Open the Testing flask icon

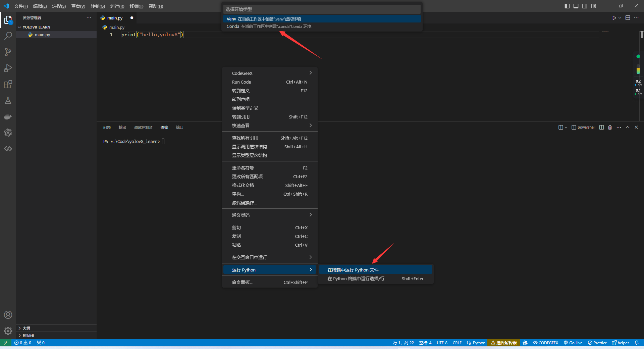(x=8, y=100)
